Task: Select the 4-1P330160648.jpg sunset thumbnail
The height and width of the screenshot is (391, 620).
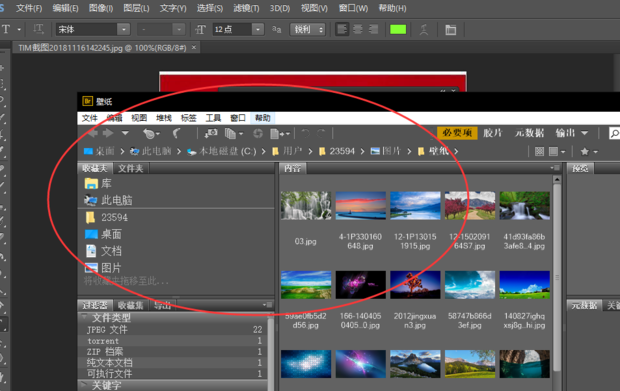Action: (360, 205)
